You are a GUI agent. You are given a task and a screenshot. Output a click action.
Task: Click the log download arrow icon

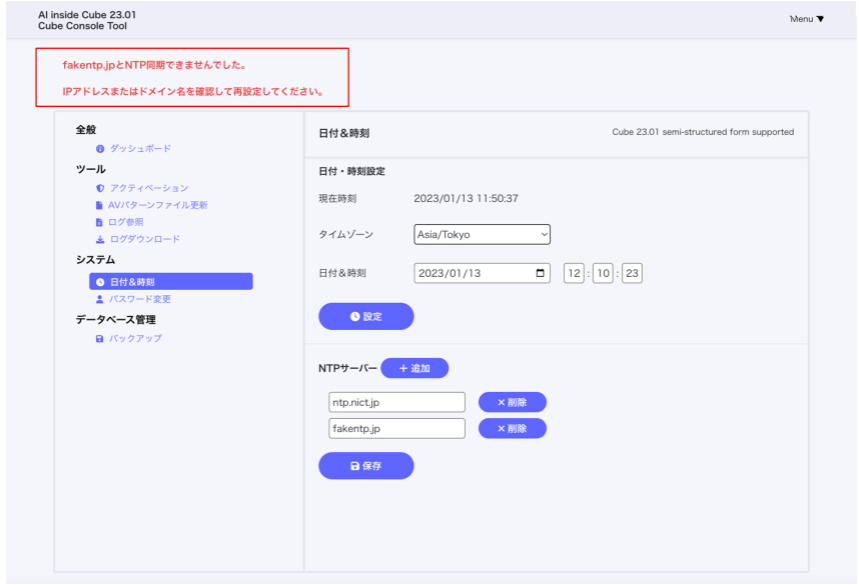(100, 240)
